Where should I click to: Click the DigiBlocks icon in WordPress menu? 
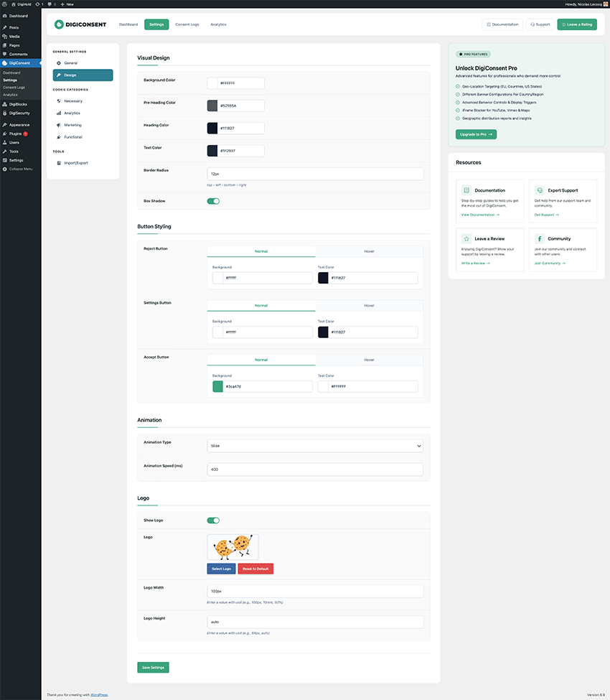(4, 104)
